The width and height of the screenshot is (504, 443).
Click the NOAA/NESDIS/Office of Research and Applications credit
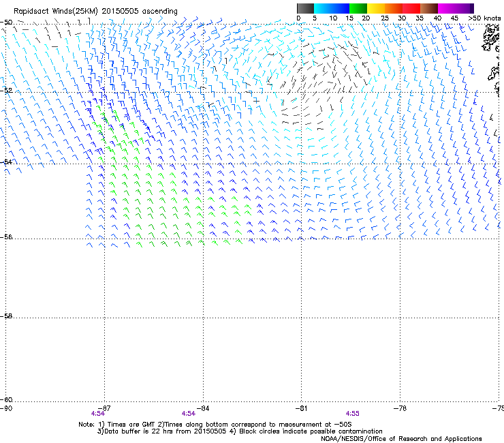pyautogui.click(x=401, y=439)
